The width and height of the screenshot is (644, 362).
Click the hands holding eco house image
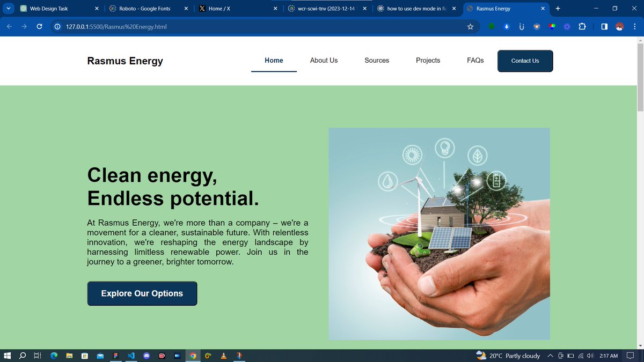tap(439, 233)
